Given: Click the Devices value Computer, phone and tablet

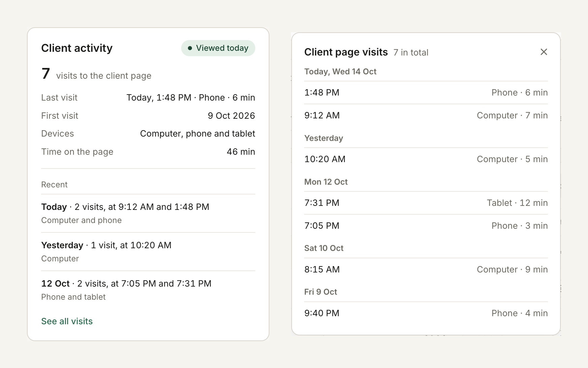Looking at the screenshot, I should [x=197, y=134].
